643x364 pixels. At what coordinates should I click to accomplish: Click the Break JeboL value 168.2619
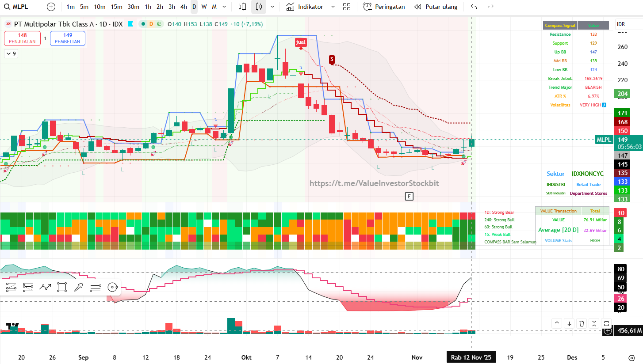tap(593, 79)
